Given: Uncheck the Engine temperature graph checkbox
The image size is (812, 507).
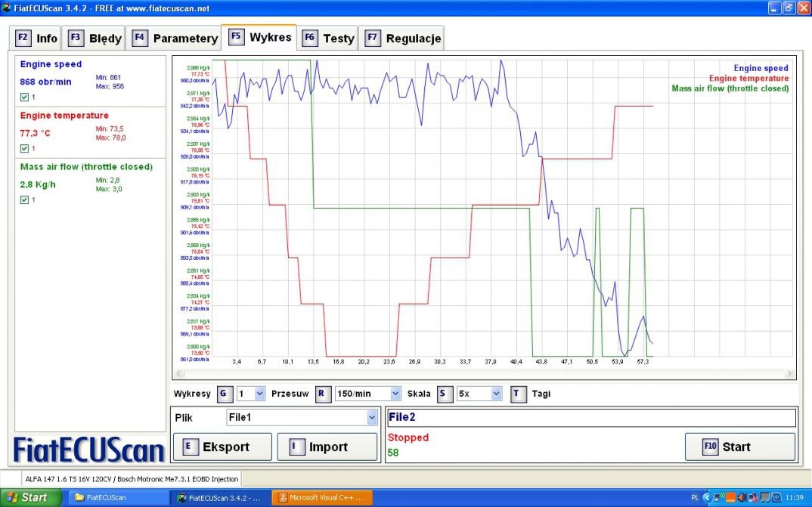Looking at the screenshot, I should [25, 149].
